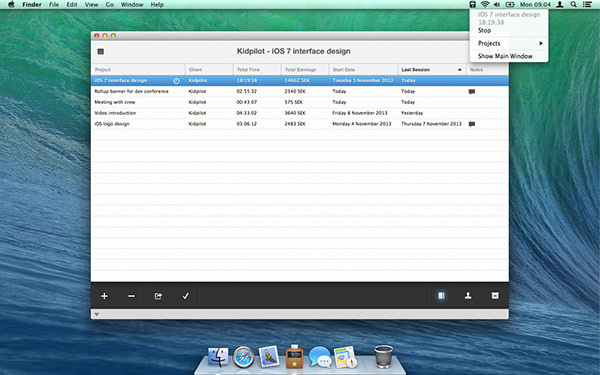This screenshot has width=600, height=375.
Task: Open Spotlight search icon
Action: [x=573, y=5]
